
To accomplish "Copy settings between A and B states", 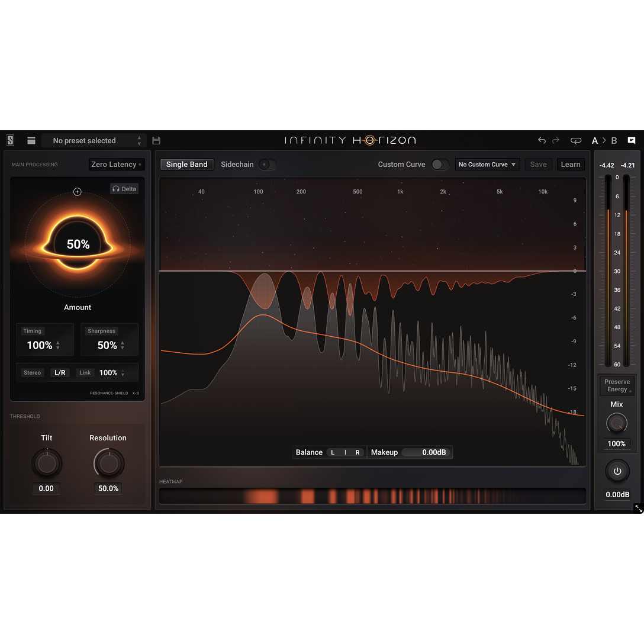I will (x=575, y=140).
